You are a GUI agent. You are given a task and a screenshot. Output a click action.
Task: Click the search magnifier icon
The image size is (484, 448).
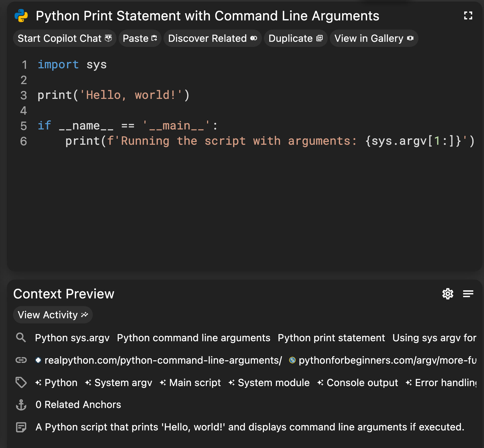click(21, 337)
